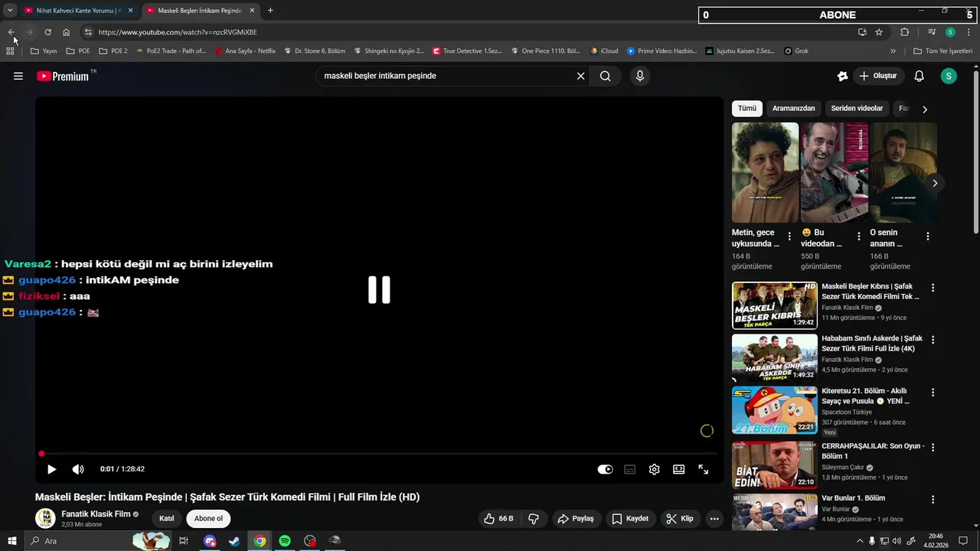This screenshot has height=551, width=980.
Task: Clear the search box with the X
Action: [580, 76]
